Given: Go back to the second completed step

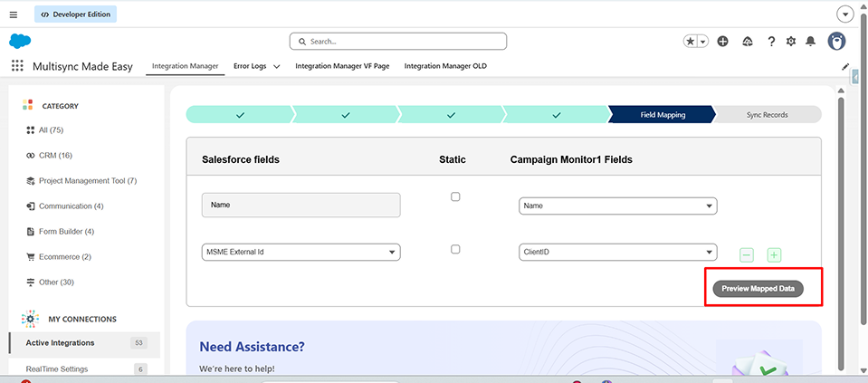Looking at the screenshot, I should pos(346,115).
